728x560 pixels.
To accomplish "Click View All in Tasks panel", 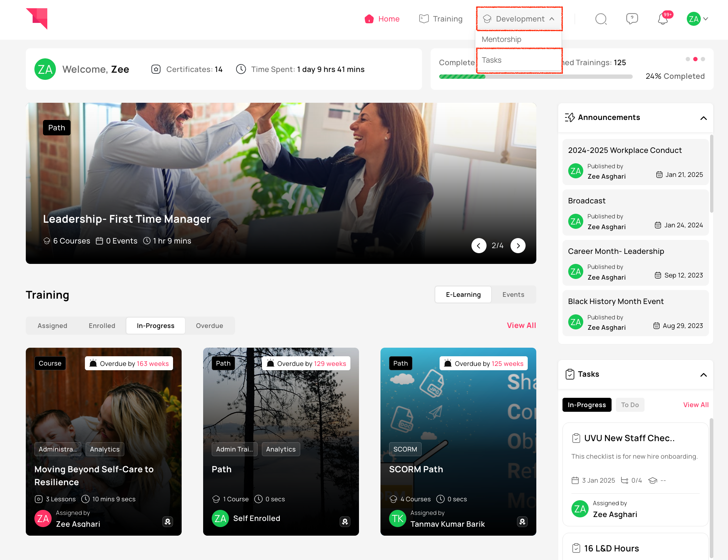I will [x=695, y=405].
